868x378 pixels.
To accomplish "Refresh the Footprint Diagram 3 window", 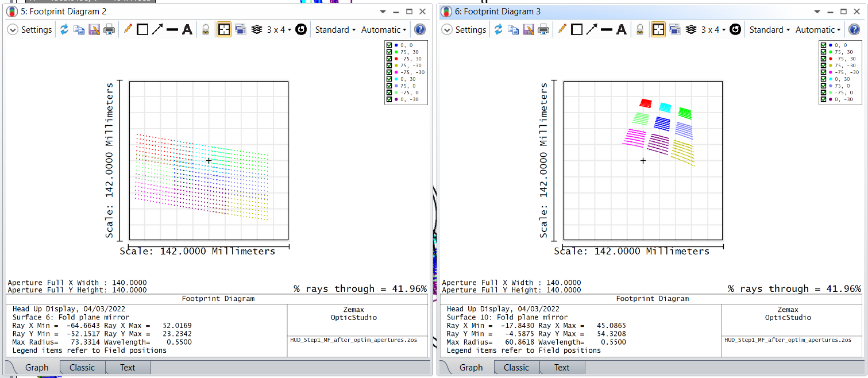I will click(499, 30).
